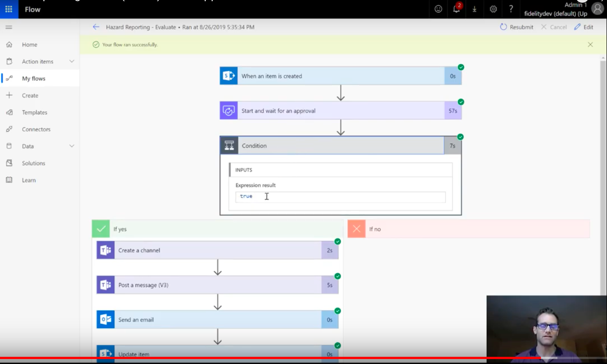Expand Start and wait for an approval step
This screenshot has width=607, height=364.
click(x=341, y=111)
